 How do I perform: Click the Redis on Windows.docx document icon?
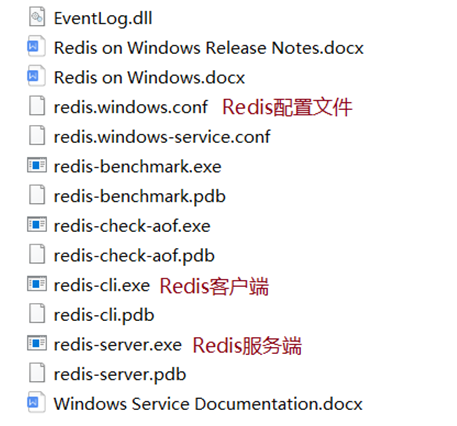coord(36,77)
